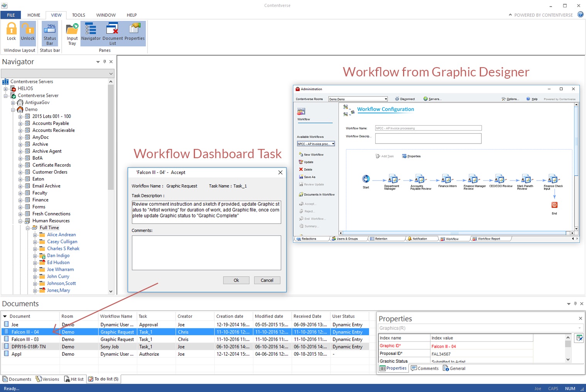Select the Accounts Payable Review task node
586x392 pixels.
coord(420,179)
